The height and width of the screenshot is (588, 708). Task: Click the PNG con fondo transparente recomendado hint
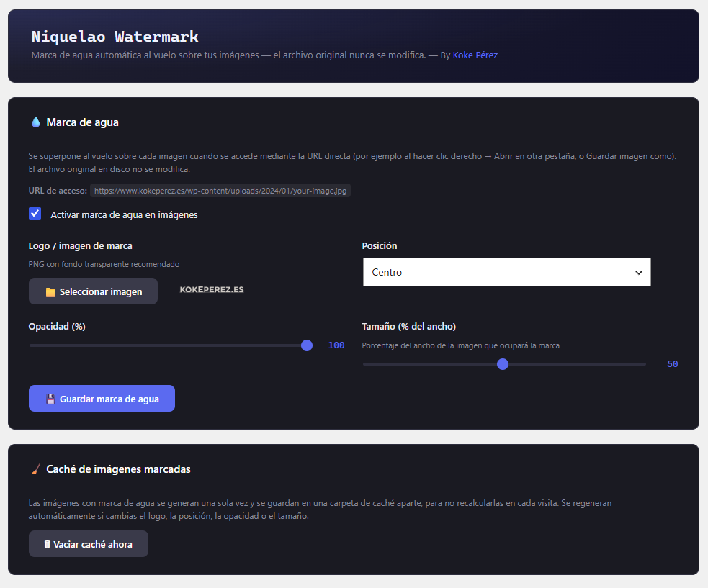[x=104, y=264]
